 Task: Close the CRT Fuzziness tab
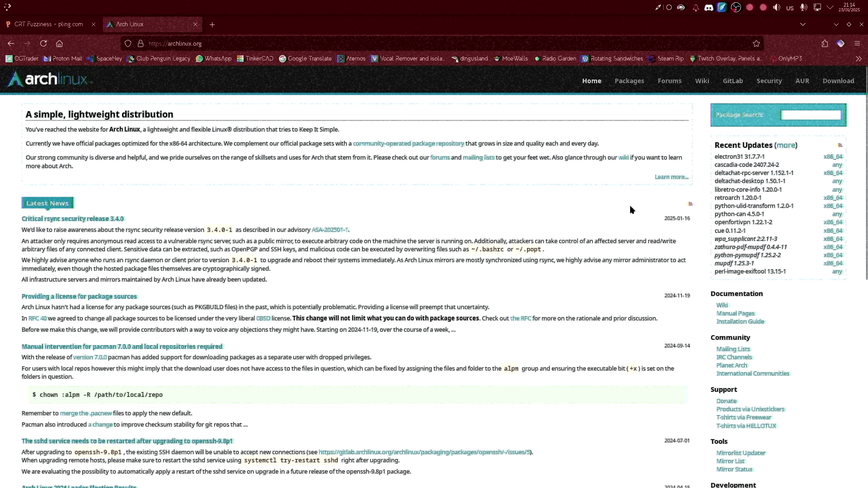pos(94,24)
